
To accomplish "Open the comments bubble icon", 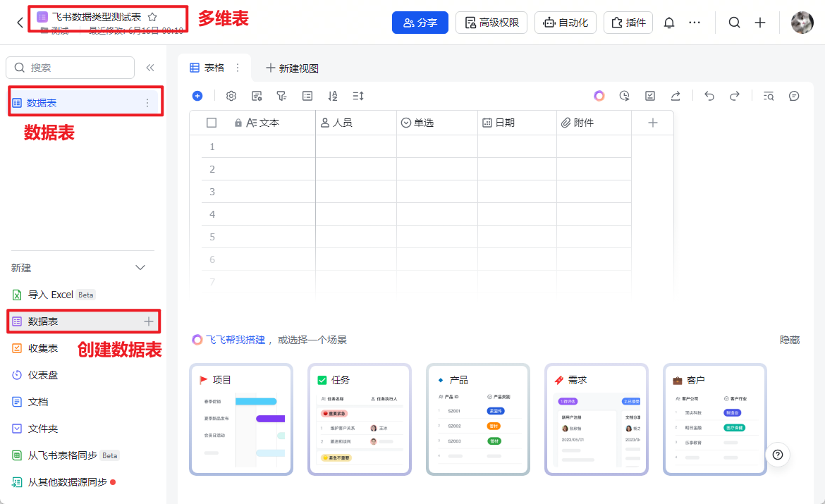I will [794, 96].
